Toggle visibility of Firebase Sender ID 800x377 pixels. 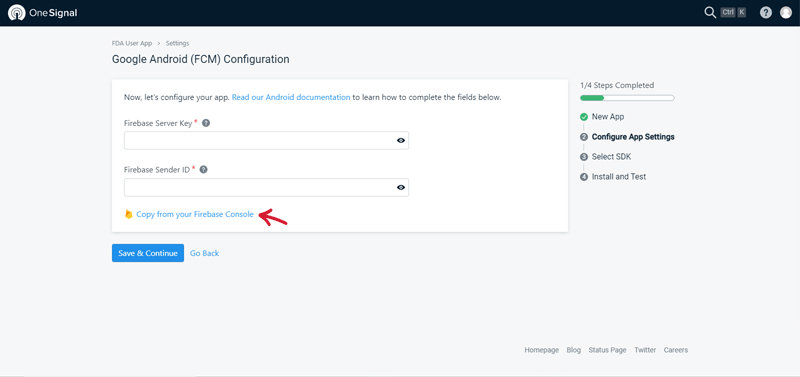[x=401, y=187]
